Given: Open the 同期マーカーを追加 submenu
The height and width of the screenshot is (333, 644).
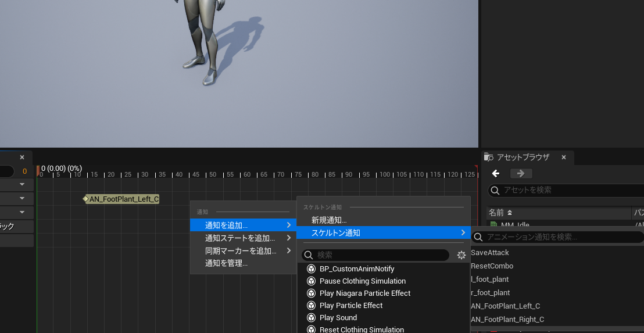Looking at the screenshot, I should point(243,251).
